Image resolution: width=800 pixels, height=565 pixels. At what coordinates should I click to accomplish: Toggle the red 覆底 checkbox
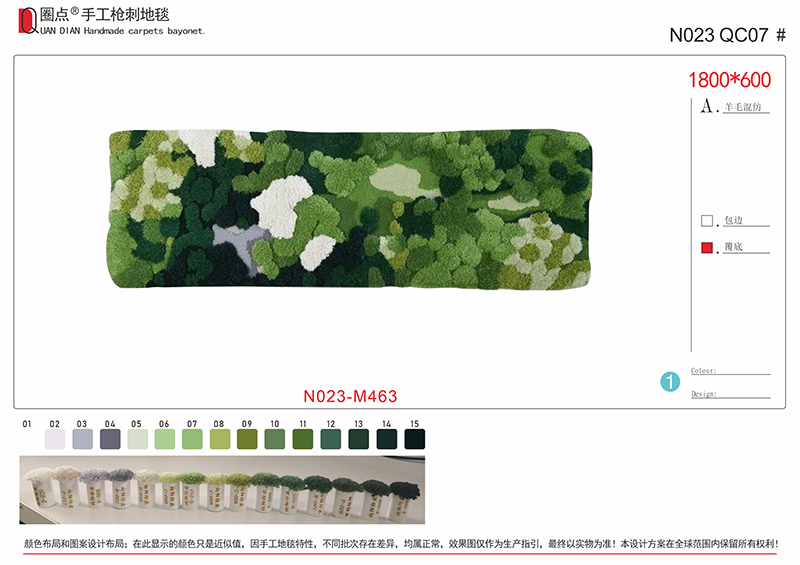[x=707, y=248]
